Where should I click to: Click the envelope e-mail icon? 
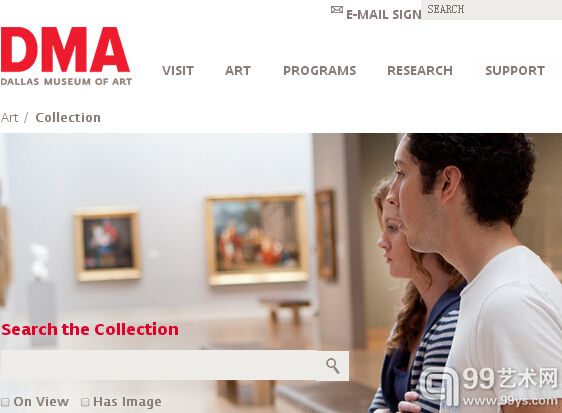click(337, 10)
